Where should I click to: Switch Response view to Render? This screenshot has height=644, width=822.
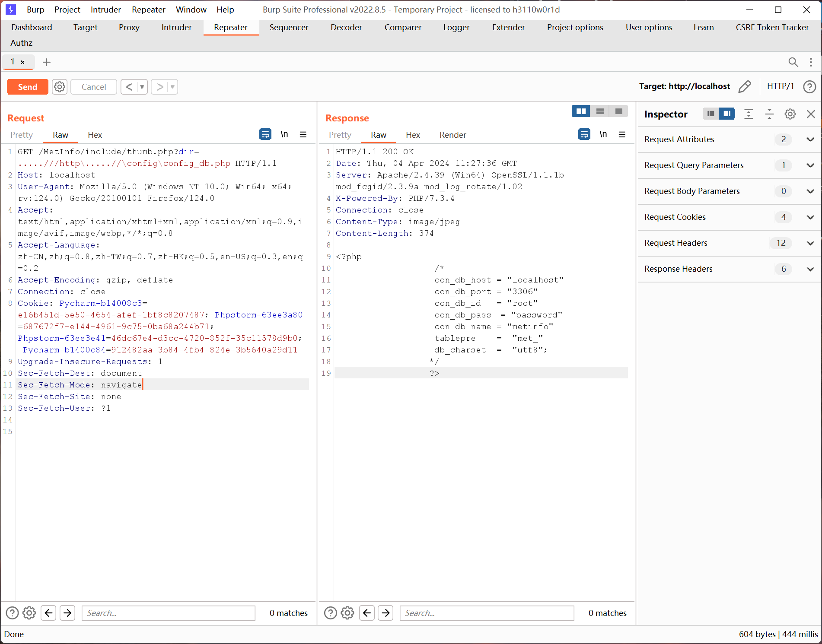coord(453,135)
